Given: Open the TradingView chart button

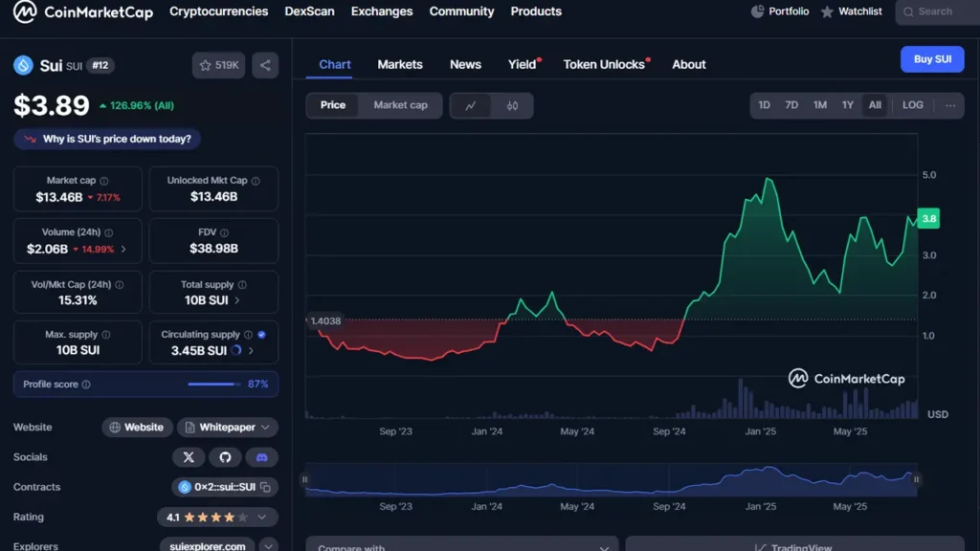Looking at the screenshot, I should (794, 544).
